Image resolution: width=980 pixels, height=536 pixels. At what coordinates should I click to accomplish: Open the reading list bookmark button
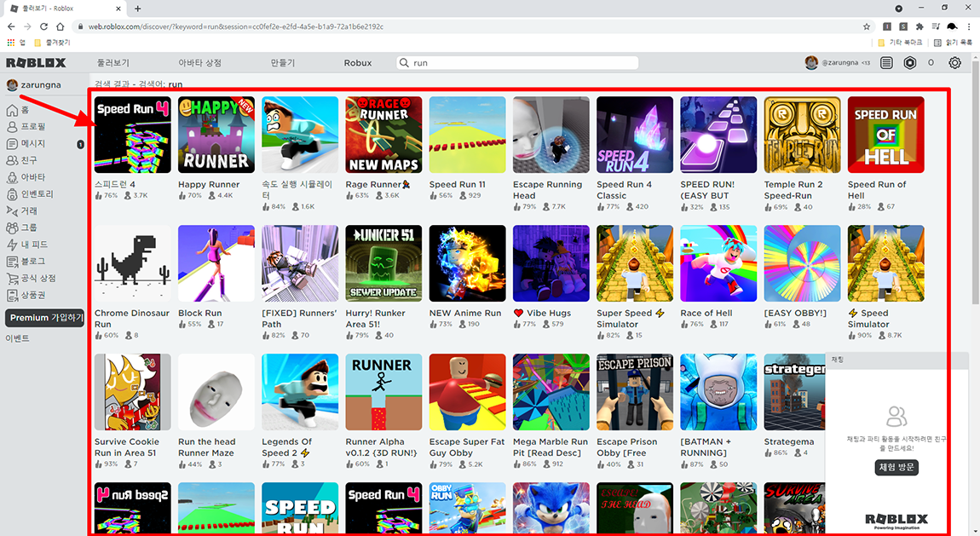pos(953,43)
